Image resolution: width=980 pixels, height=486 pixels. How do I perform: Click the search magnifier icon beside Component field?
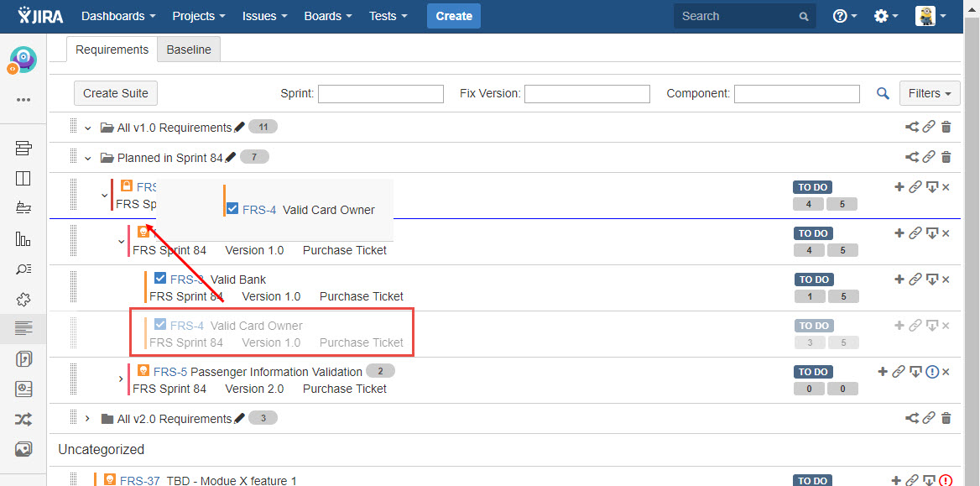(x=883, y=94)
